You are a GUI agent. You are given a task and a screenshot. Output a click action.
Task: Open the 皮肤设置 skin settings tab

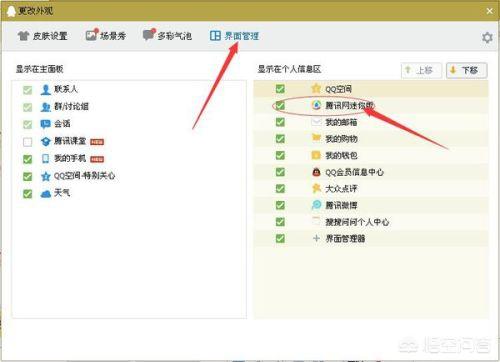coord(43,36)
